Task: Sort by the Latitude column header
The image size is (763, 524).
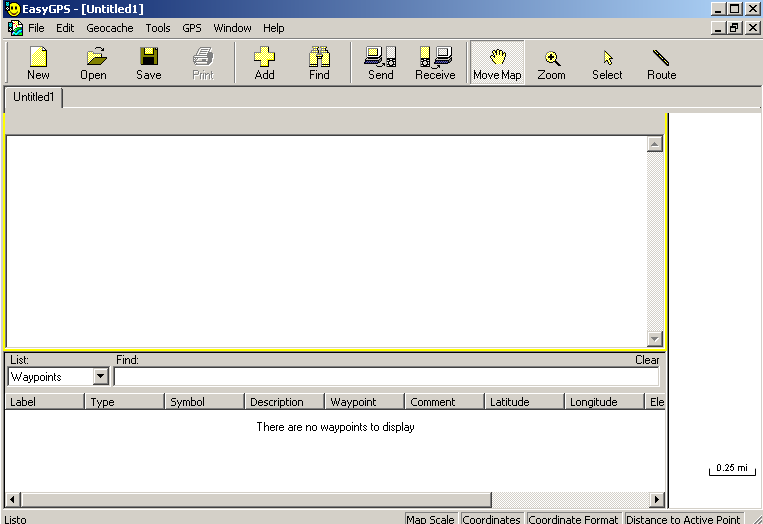Action: (524, 402)
